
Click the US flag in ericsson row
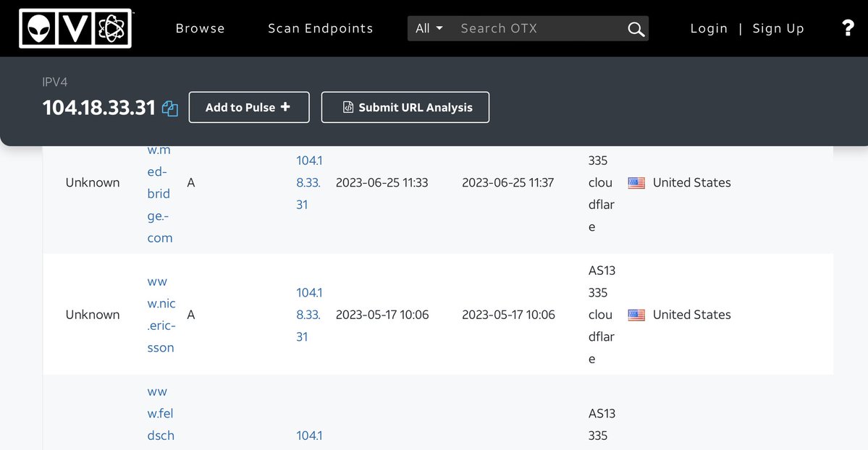[636, 315]
